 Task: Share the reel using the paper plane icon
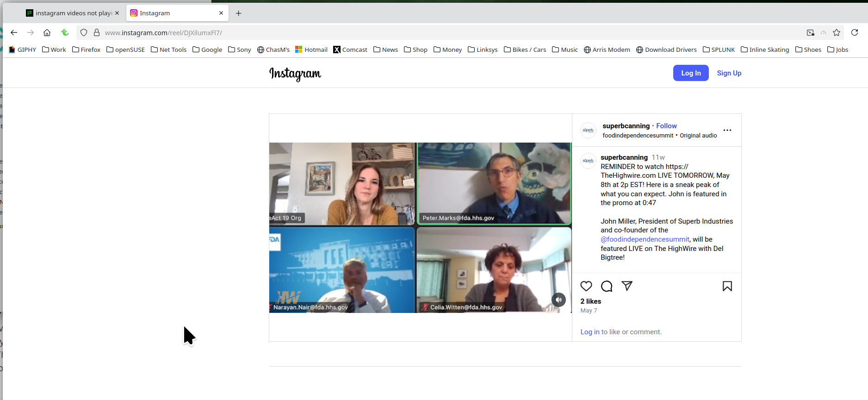point(627,286)
